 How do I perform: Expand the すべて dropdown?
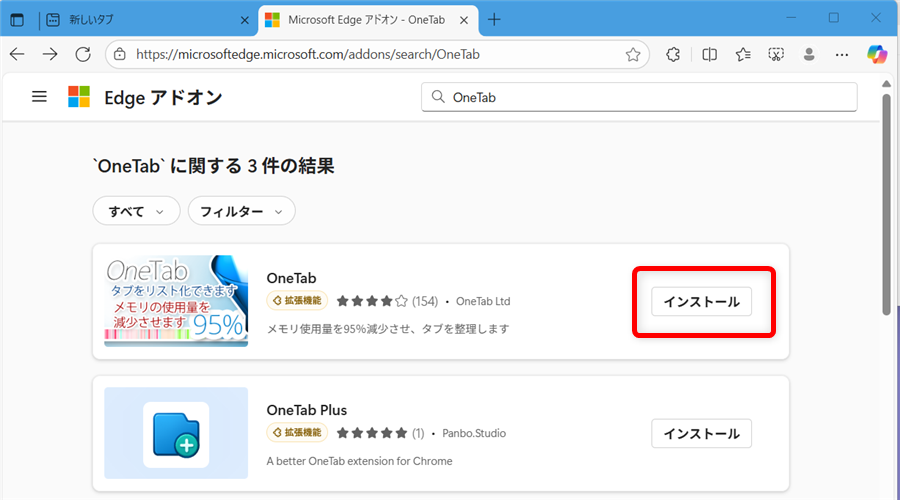pyautogui.click(x=136, y=211)
